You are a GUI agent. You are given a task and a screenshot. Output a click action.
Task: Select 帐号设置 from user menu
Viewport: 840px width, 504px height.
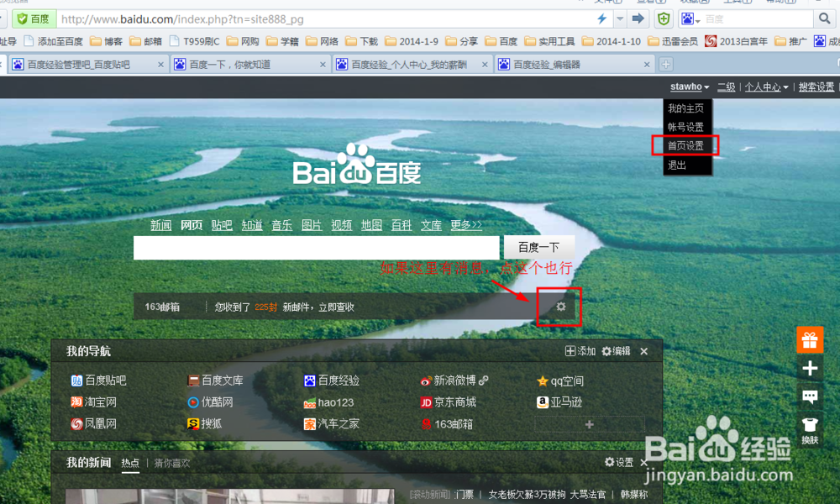coord(685,127)
